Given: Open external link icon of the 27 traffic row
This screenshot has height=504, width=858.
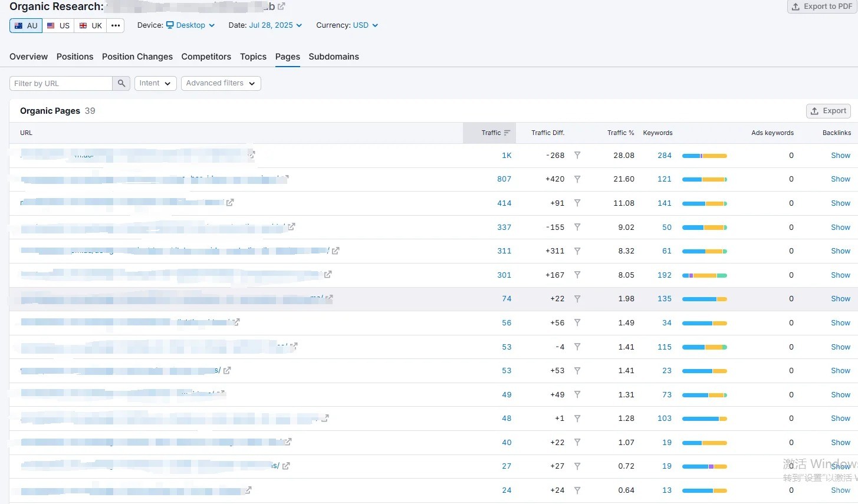Looking at the screenshot, I should tap(286, 466).
